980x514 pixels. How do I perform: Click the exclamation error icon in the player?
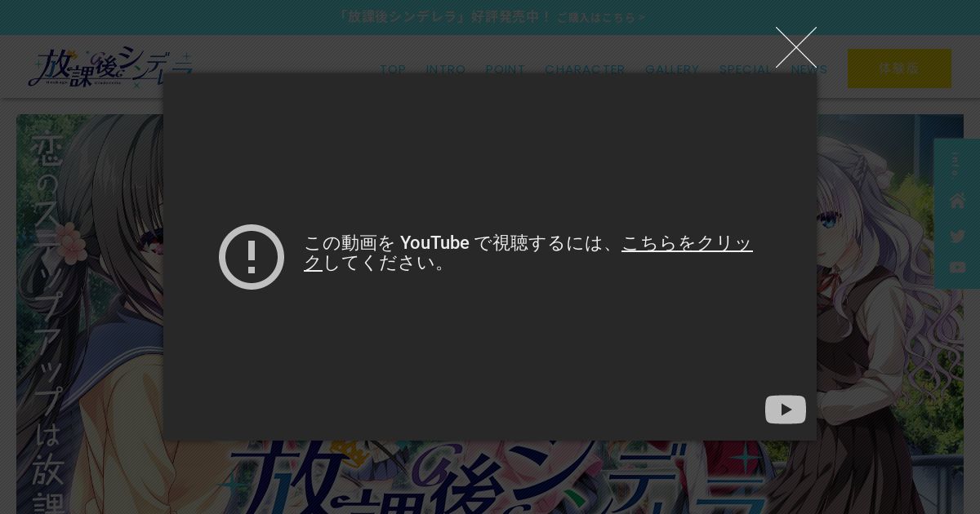pos(252,257)
